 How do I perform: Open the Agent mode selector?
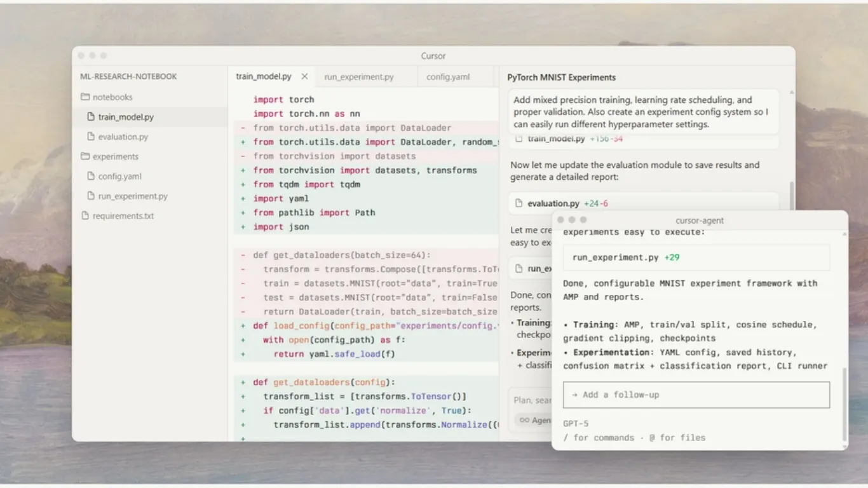click(534, 420)
